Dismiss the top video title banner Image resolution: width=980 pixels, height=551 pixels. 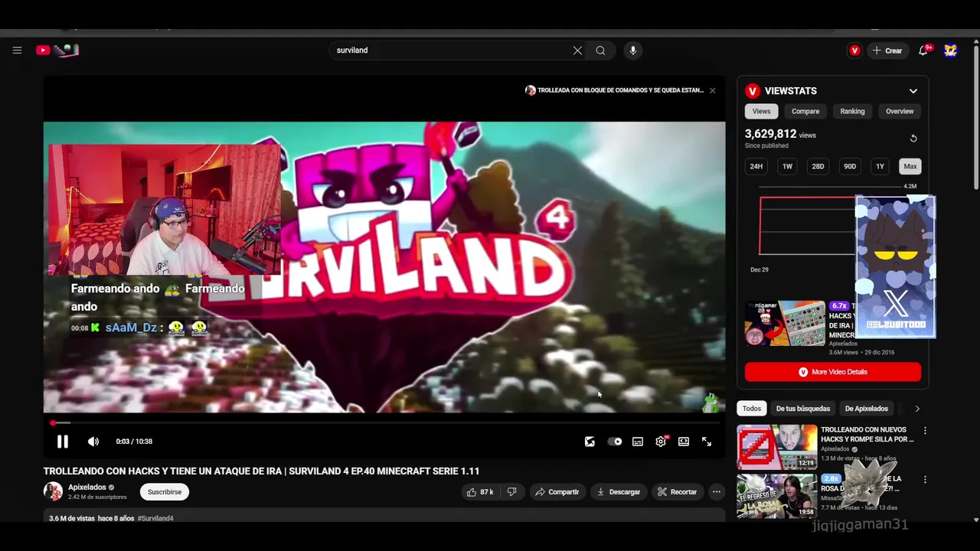click(x=712, y=90)
